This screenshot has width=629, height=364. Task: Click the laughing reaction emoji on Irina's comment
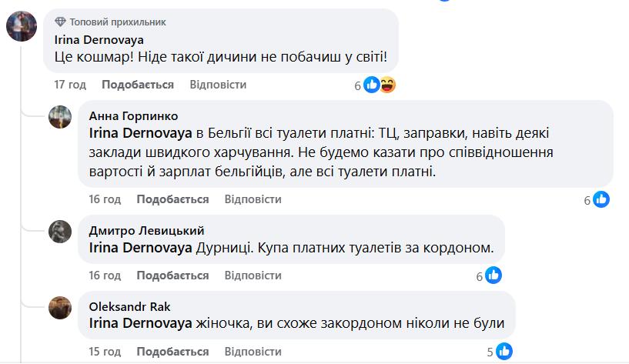[387, 85]
